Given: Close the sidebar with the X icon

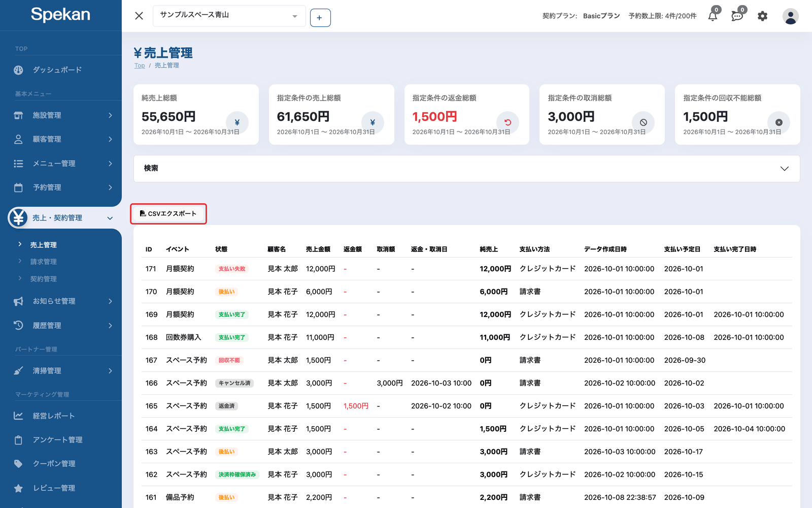Looking at the screenshot, I should pyautogui.click(x=139, y=16).
